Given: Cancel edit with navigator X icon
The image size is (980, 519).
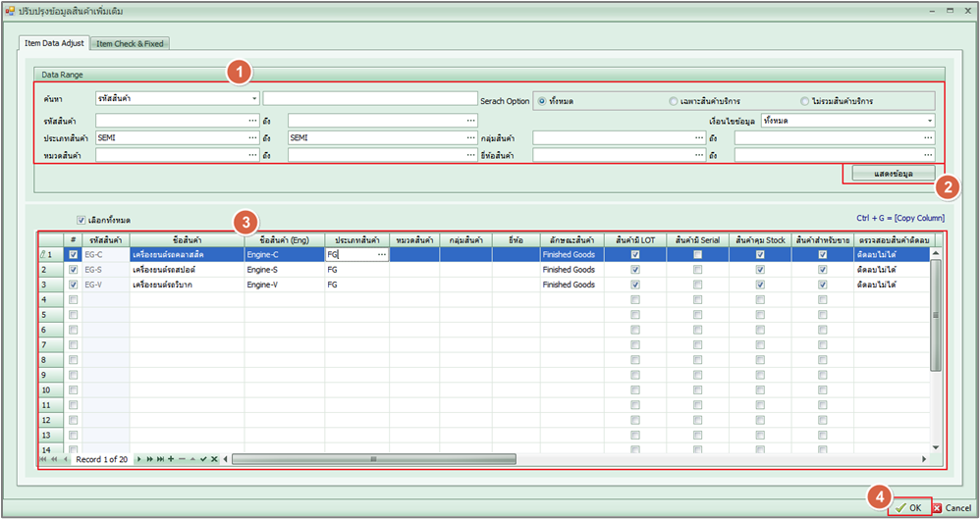Looking at the screenshot, I should 214,459.
